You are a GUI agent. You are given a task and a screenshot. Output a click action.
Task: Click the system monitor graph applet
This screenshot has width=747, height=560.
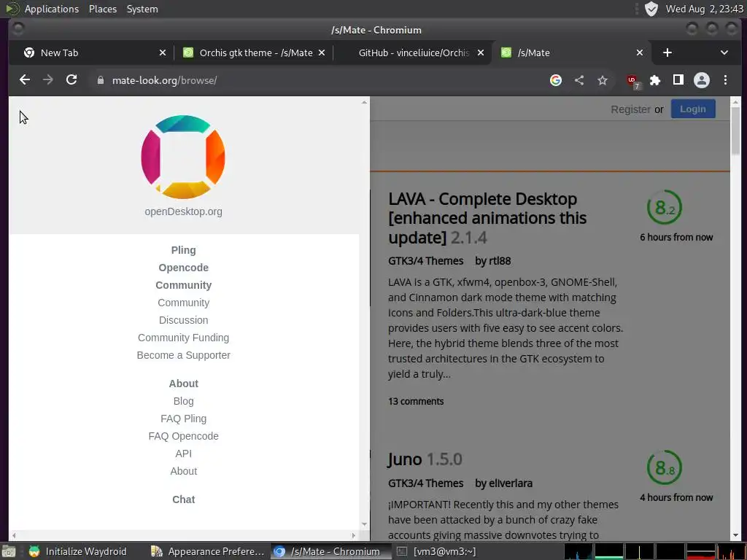point(655,551)
